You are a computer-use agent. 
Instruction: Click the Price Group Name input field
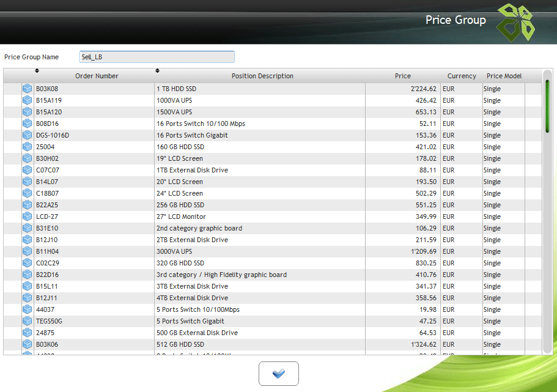(x=157, y=57)
